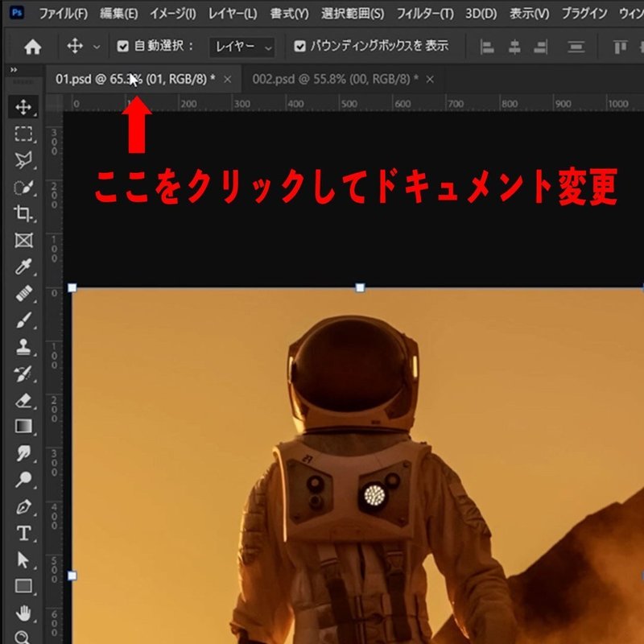Select the Clone Stamp tool
The height and width of the screenshot is (644, 644).
click(x=23, y=347)
